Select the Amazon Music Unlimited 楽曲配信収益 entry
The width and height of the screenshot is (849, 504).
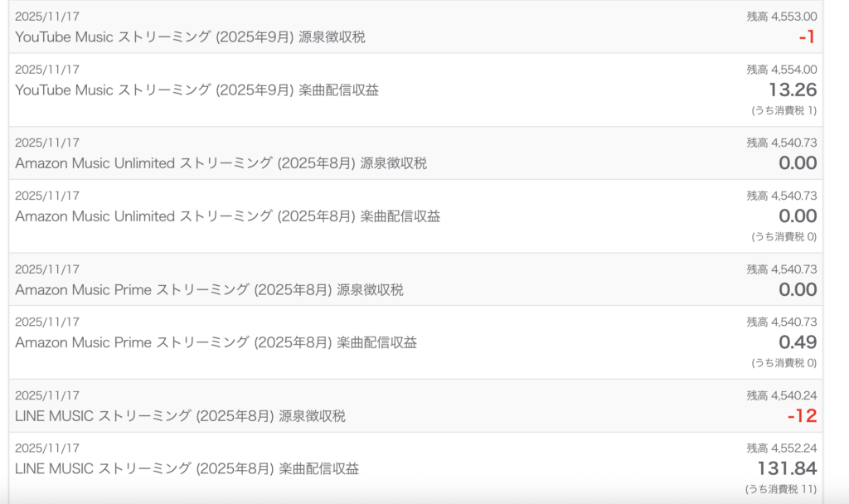pyautogui.click(x=227, y=216)
